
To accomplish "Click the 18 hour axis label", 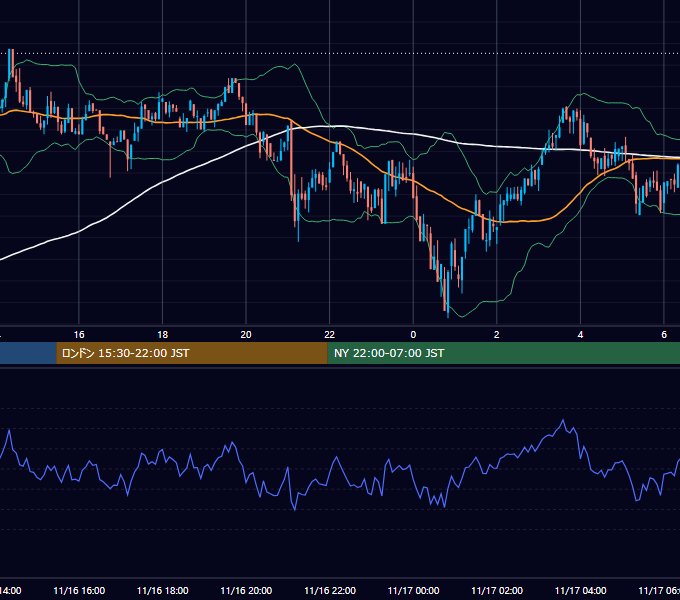I will click(x=163, y=335).
